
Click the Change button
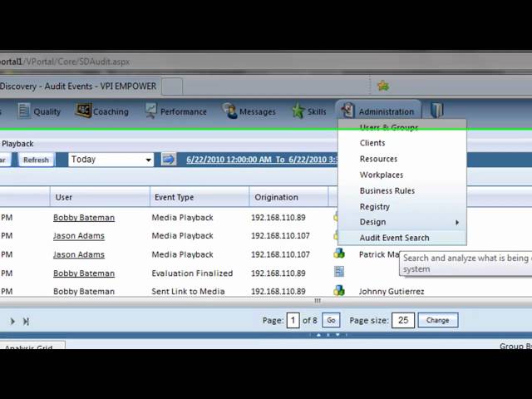[438, 320]
